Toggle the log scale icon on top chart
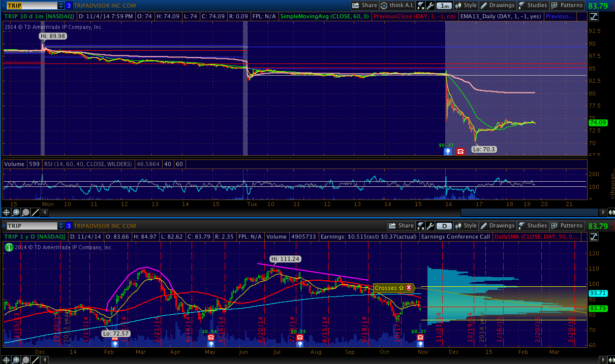 (594, 17)
